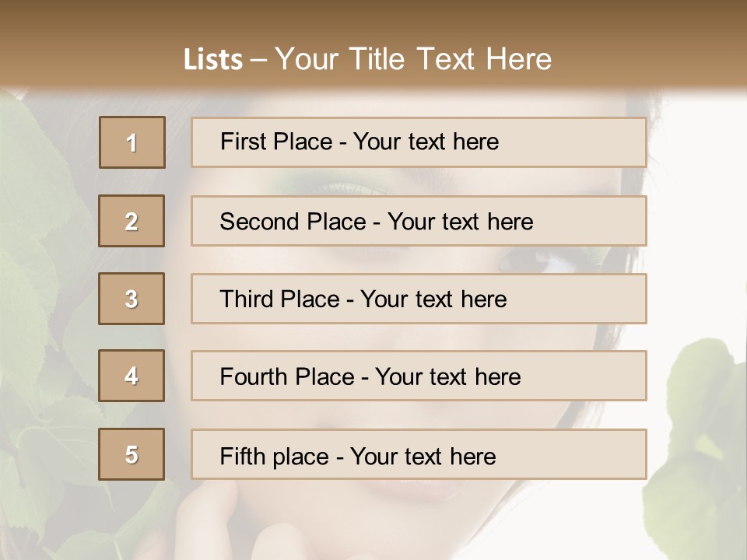Select the number 2 square
Image resolution: width=747 pixels, height=560 pixels.
tap(132, 221)
